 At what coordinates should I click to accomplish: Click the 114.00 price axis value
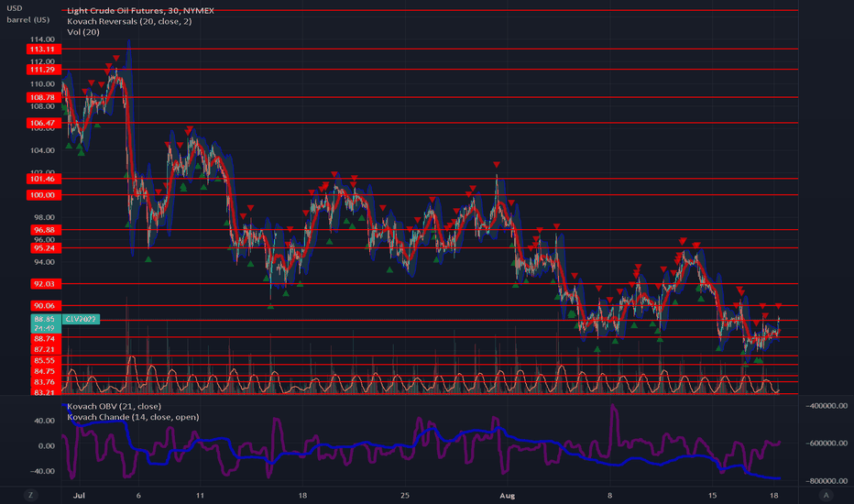[x=42, y=39]
